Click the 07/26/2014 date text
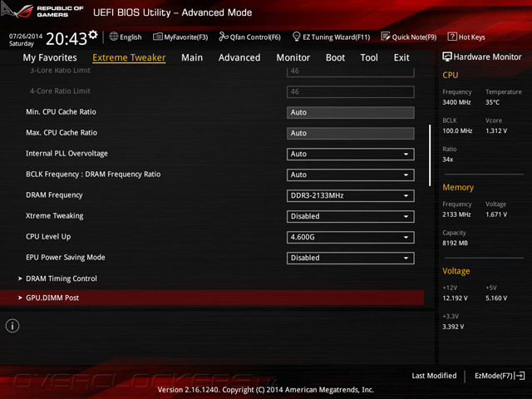The width and height of the screenshot is (532, 399). 26,36
